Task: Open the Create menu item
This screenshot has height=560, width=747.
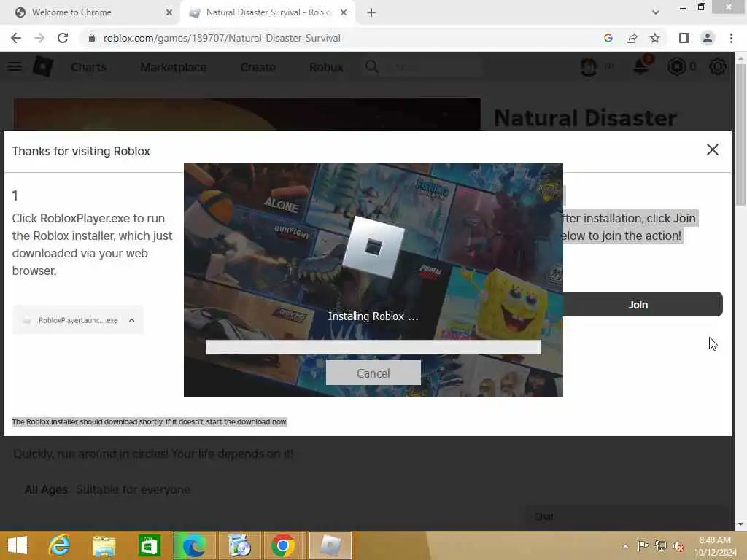Action: tap(258, 67)
